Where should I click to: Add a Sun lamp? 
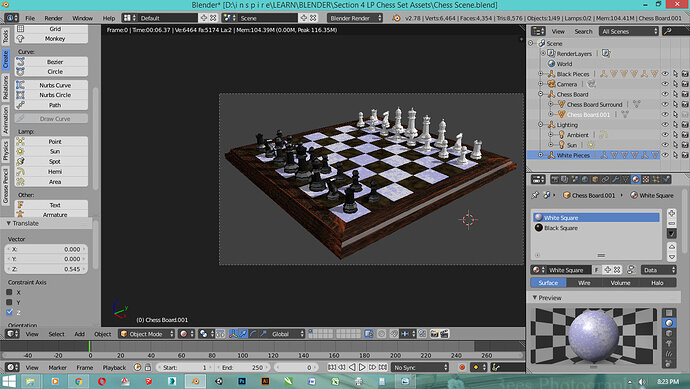[51, 151]
